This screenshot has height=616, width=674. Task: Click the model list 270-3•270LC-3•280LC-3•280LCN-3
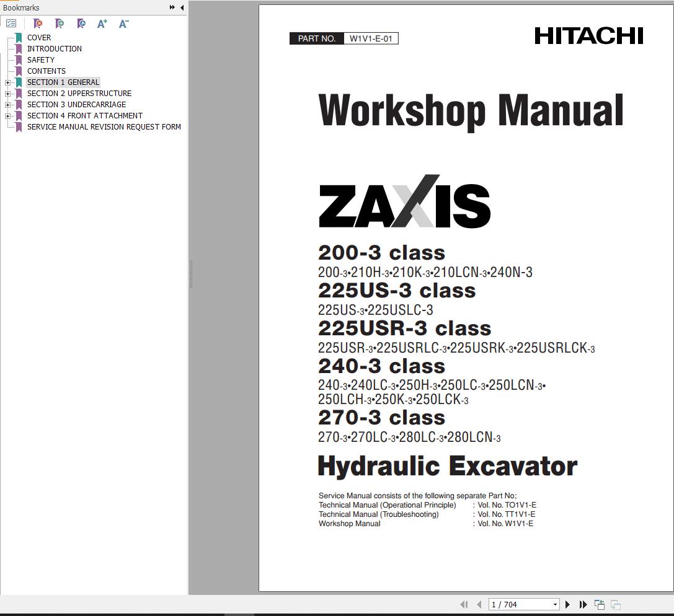pyautogui.click(x=409, y=438)
